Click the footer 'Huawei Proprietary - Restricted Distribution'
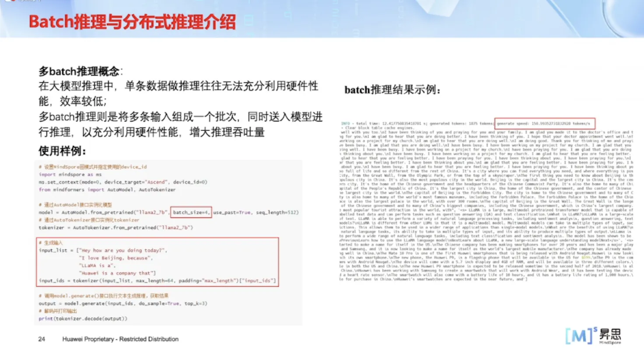This screenshot has height=355, width=644. coord(120,339)
